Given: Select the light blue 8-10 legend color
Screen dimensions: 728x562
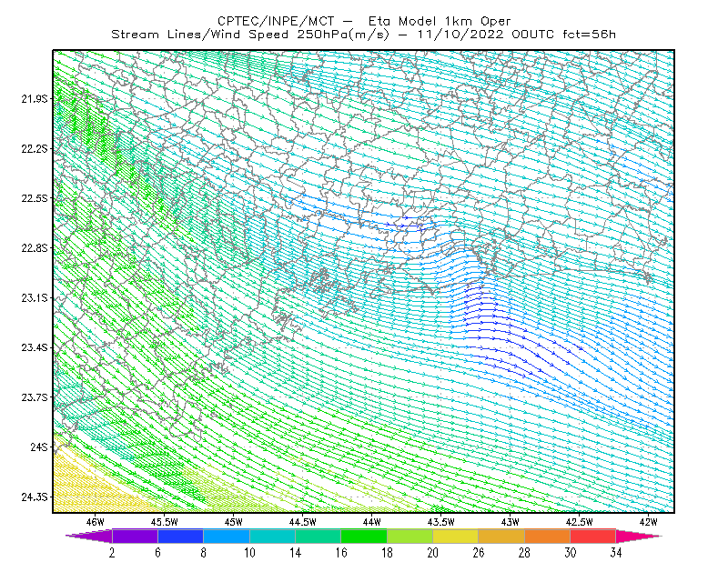Looking at the screenshot, I should tap(227, 536).
